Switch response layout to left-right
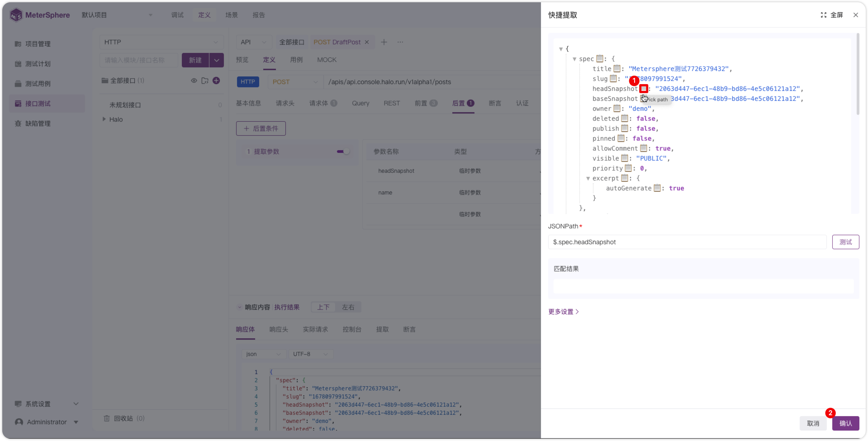The height and width of the screenshot is (441, 868). (x=348, y=307)
